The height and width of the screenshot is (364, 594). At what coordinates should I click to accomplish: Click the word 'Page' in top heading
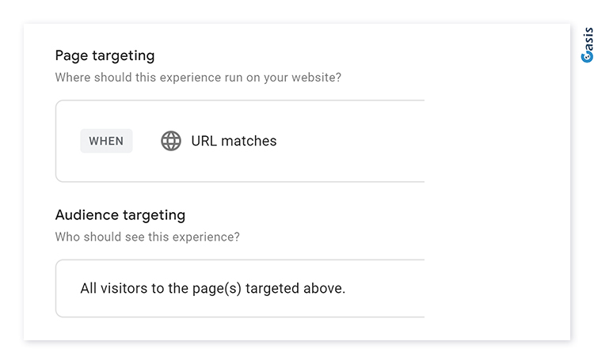click(x=71, y=55)
